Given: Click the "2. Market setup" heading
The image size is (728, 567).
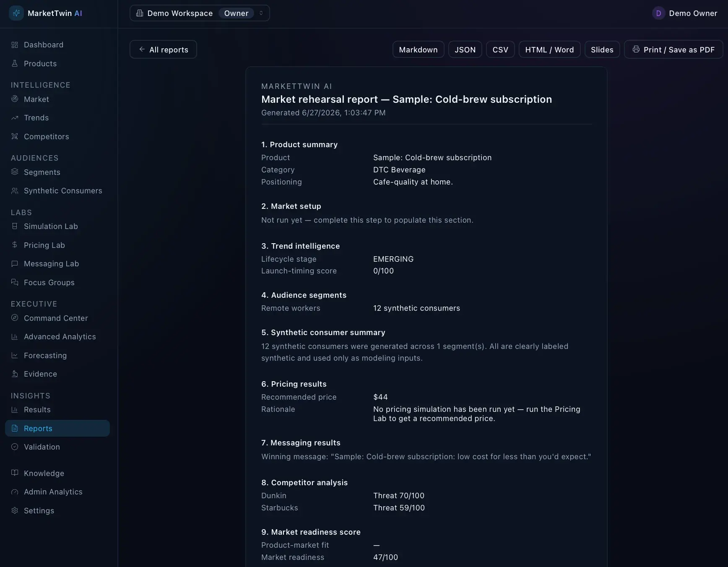Looking at the screenshot, I should 291,206.
